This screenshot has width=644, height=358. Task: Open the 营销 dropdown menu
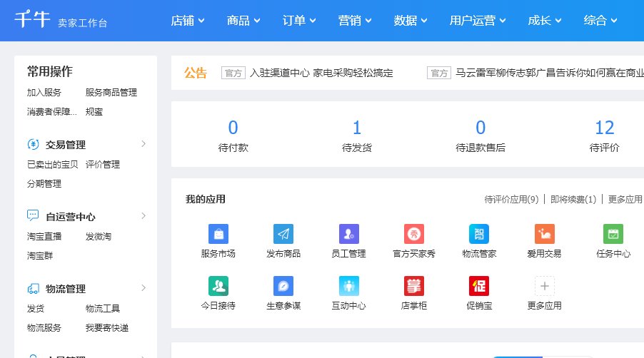[354, 20]
